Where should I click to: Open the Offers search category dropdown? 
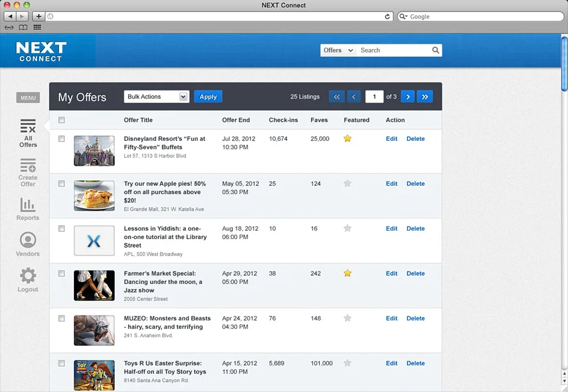[338, 50]
